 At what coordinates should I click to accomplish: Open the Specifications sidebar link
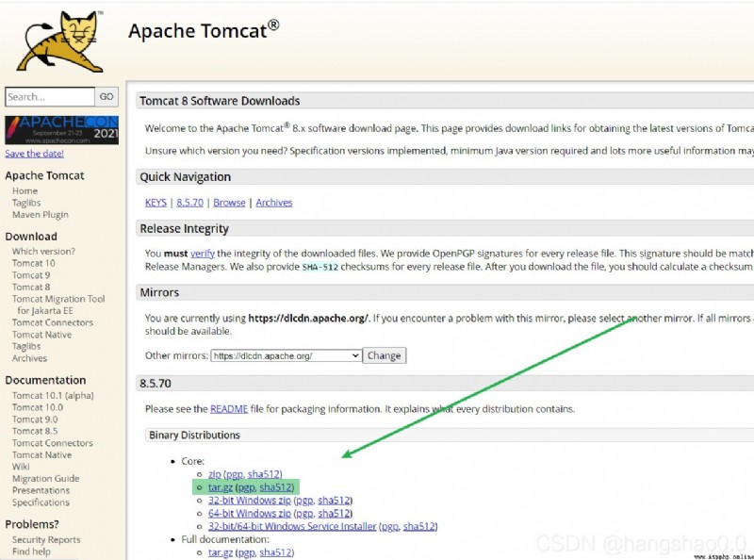(41, 502)
